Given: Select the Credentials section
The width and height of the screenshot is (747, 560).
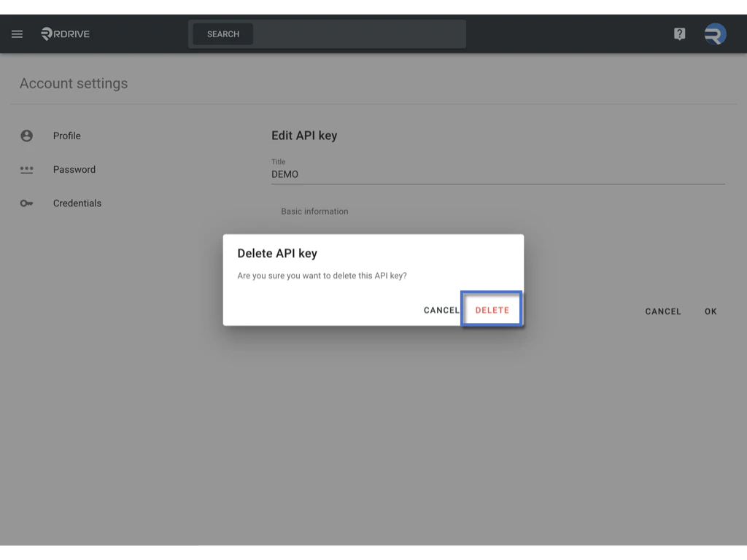Looking at the screenshot, I should click(77, 203).
